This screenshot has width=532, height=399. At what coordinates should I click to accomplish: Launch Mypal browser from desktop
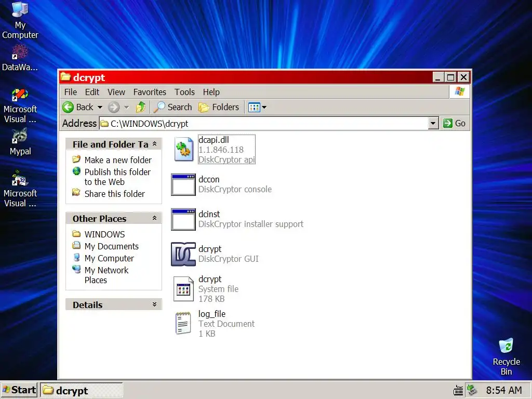20,142
